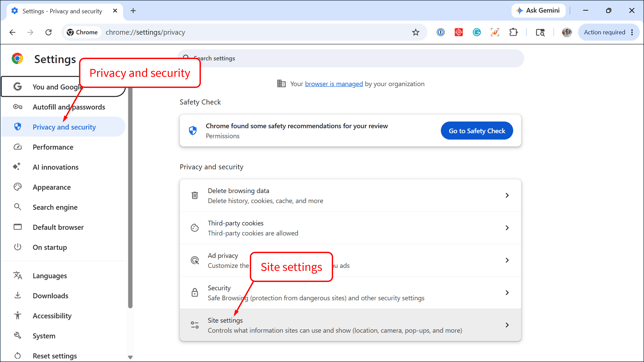This screenshot has width=644, height=362.
Task: Open the tab search sidebar icon
Action: (540, 32)
